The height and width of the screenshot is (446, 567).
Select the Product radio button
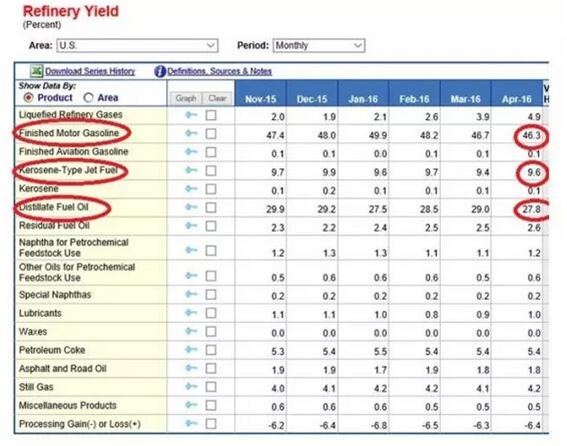click(x=28, y=98)
